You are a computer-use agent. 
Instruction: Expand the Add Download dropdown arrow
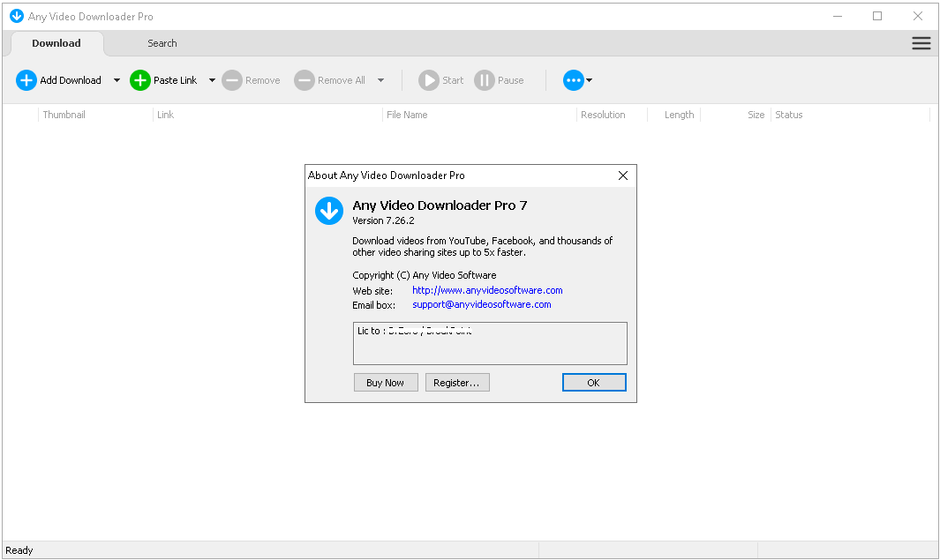(x=117, y=80)
